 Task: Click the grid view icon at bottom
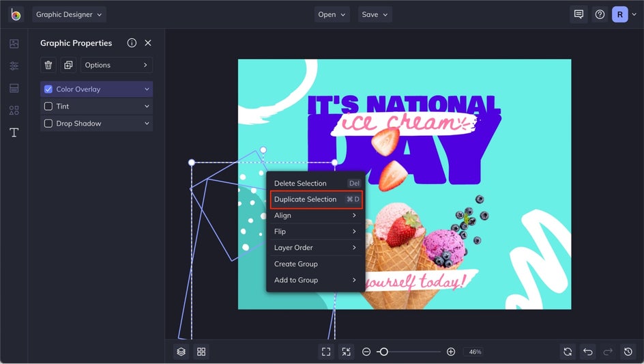201,352
